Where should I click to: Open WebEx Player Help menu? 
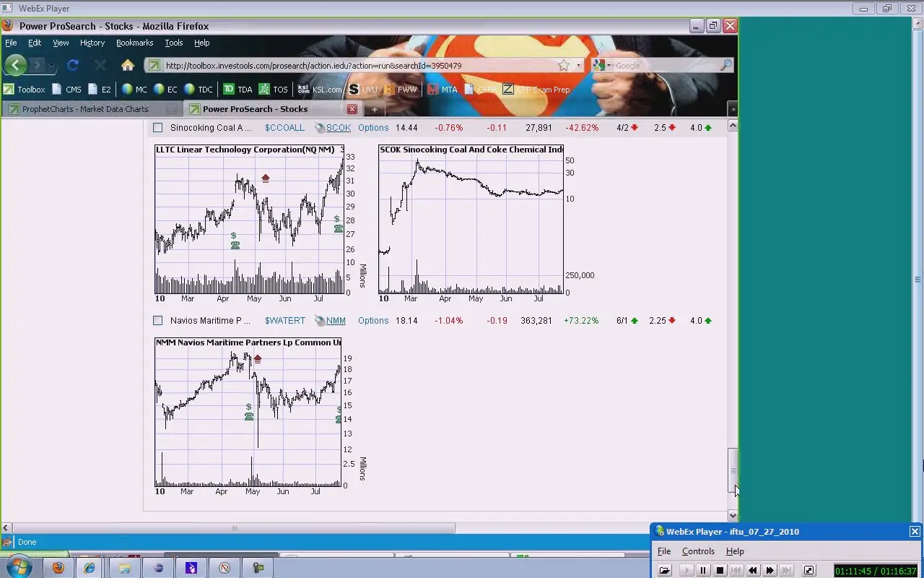click(x=735, y=551)
